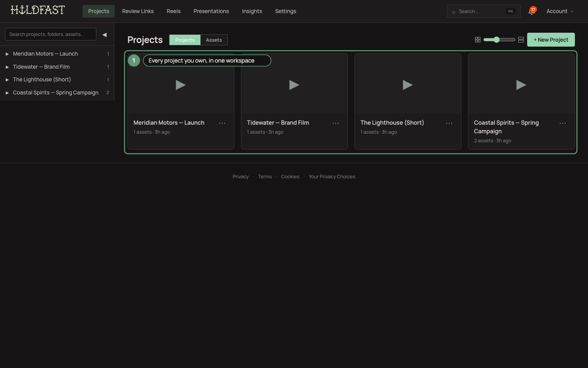Expand Coastal Spirits — Spring Campaign in the sidebar
The height and width of the screenshot is (368, 588).
pyautogui.click(x=7, y=93)
